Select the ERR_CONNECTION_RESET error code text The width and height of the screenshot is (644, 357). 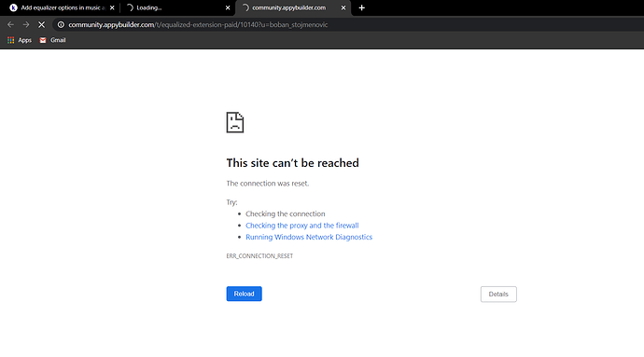tap(259, 255)
